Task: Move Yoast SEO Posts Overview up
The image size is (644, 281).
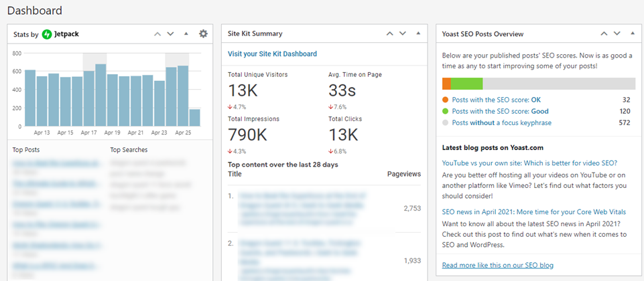Action: click(604, 33)
